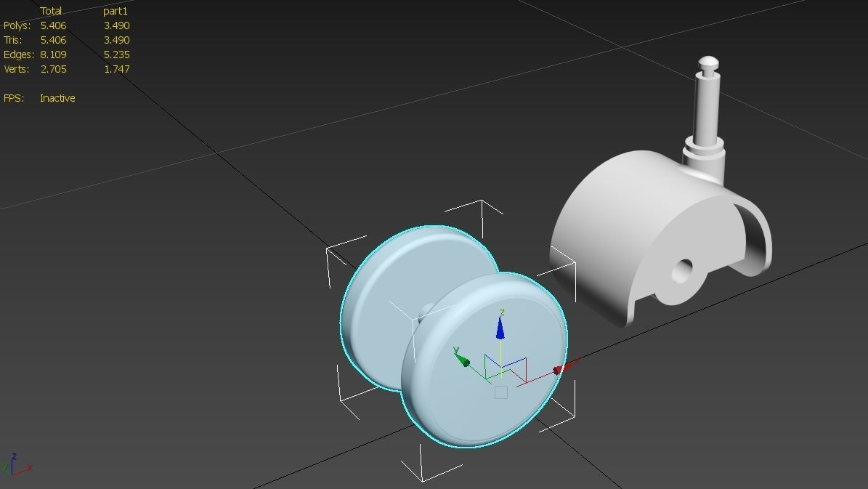Viewport: 868px width, 489px height.
Task: Click the Edges part1 value 5.235
Action: click(116, 54)
